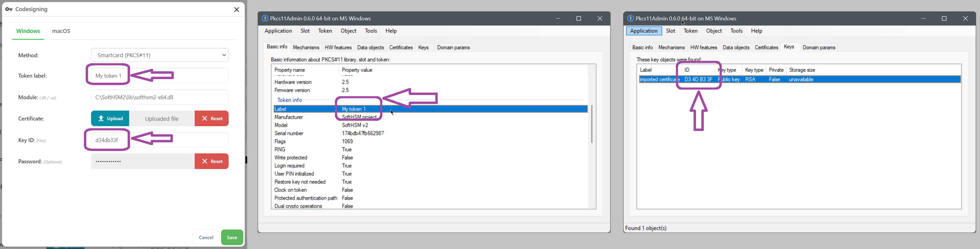Select the Windows tab in Codesigning
980x249 pixels.
click(28, 31)
